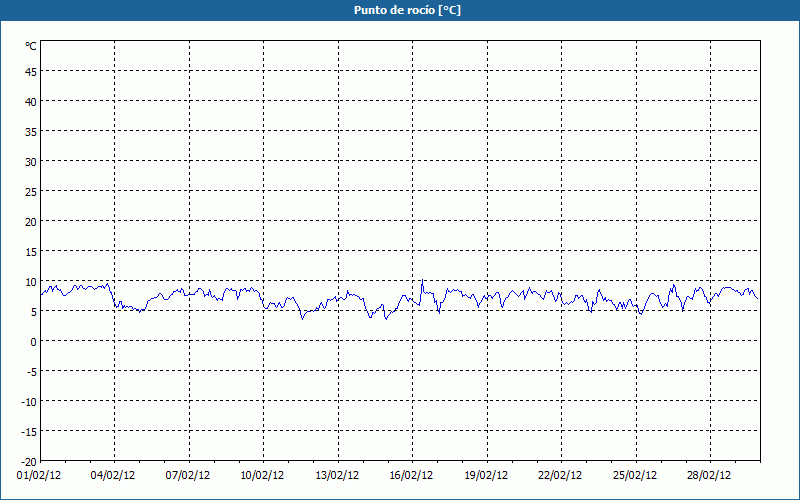The width and height of the screenshot is (800, 500).
Task: Select the -5 y-axis label
Action: [x=32, y=372]
